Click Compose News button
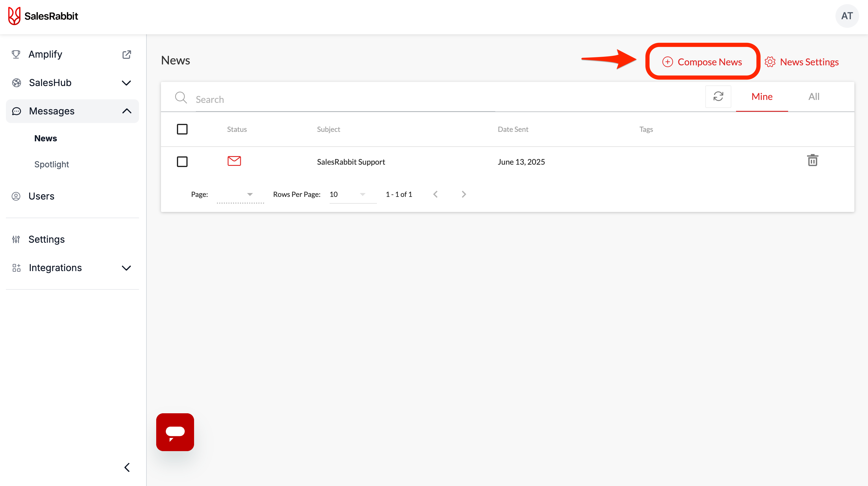 pos(702,62)
